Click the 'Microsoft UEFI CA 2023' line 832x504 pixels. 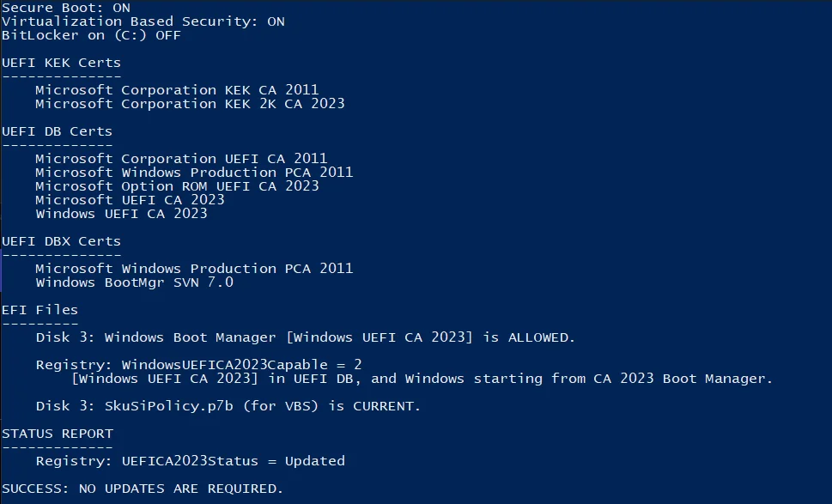pyautogui.click(x=130, y=200)
